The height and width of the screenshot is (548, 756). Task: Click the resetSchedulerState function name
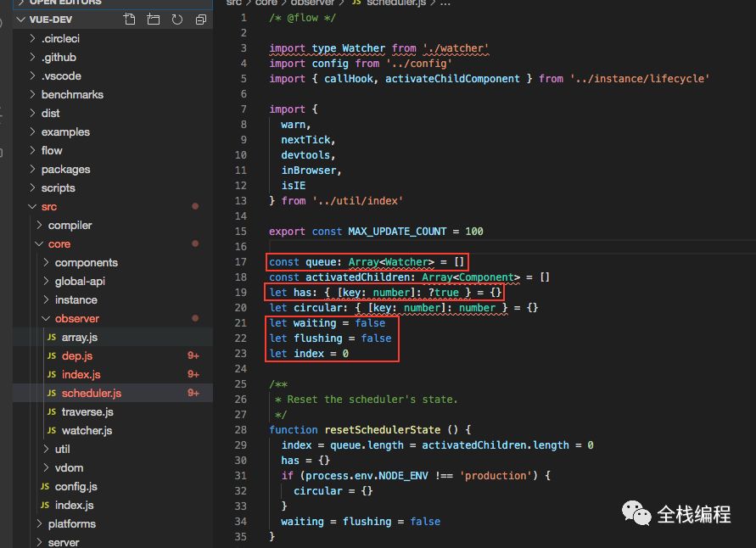pyautogui.click(x=383, y=429)
